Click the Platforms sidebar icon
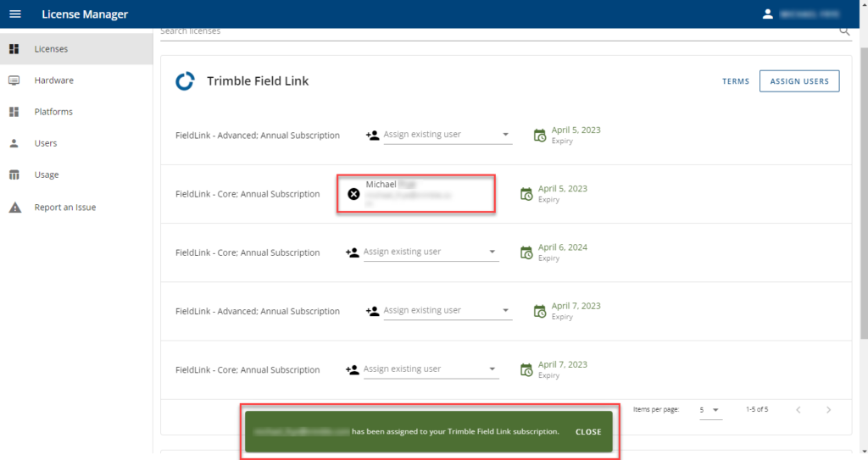Viewport: 868px width, 460px height. (14, 112)
